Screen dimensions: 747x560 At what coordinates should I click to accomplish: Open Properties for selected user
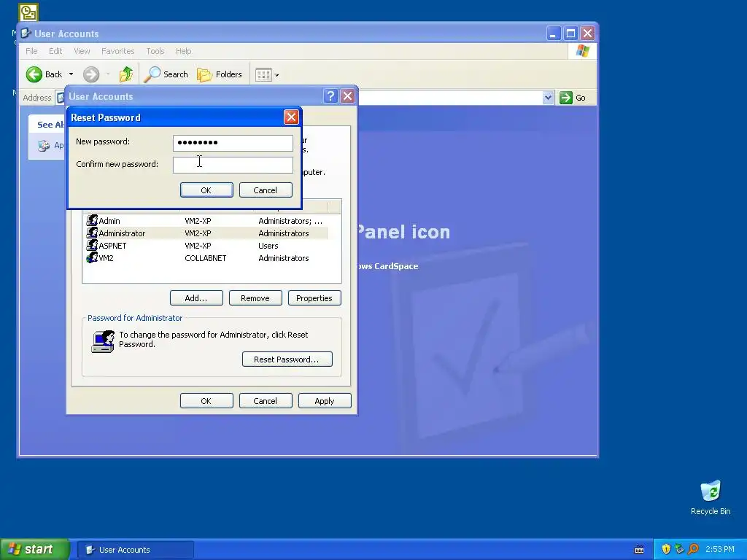coord(314,298)
